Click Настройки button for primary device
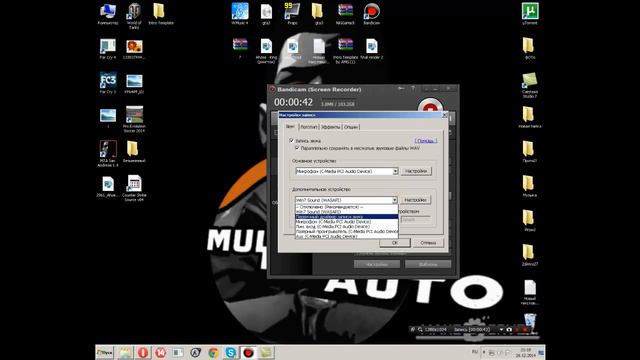The image size is (640, 360). pyautogui.click(x=416, y=171)
